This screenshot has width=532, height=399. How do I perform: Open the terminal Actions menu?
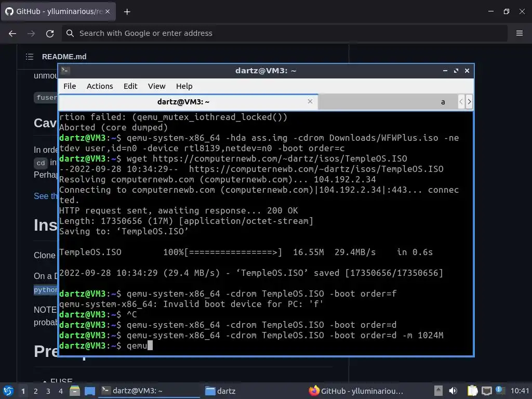click(100, 86)
